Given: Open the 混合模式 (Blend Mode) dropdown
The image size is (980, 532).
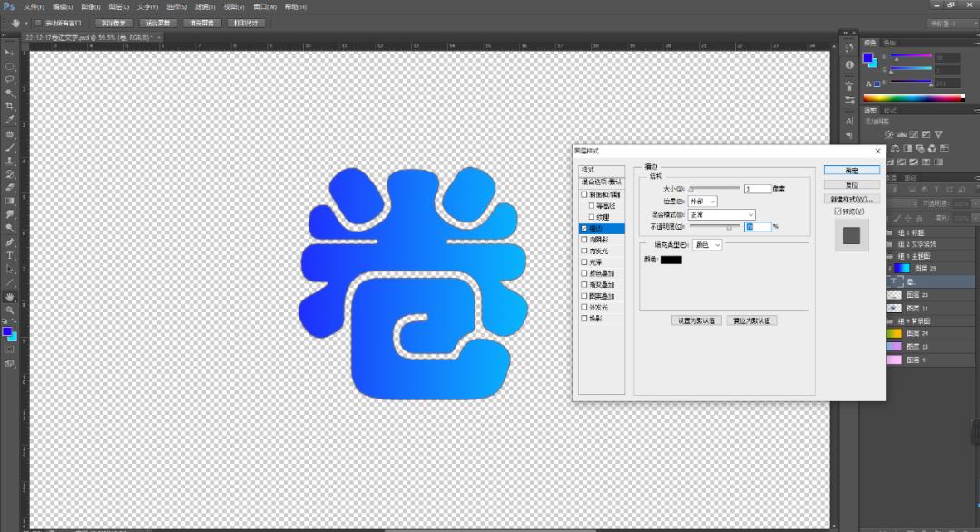Looking at the screenshot, I should coord(721,214).
